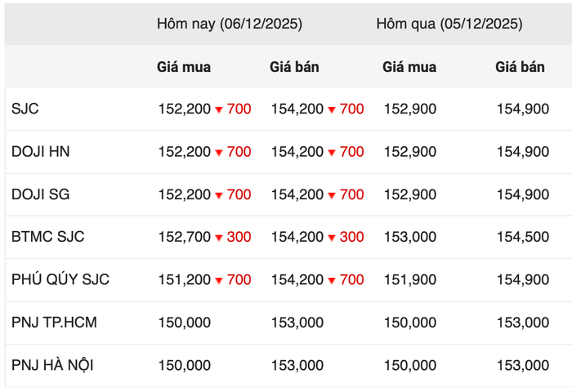Click the red down arrow in SJC's today buy price
Viewport: 572px width, 392px height.
(x=219, y=109)
